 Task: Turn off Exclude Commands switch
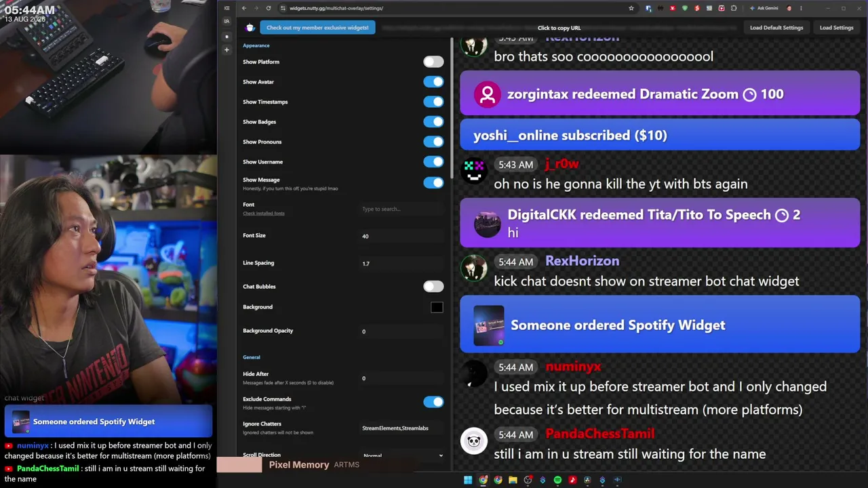coord(433,402)
